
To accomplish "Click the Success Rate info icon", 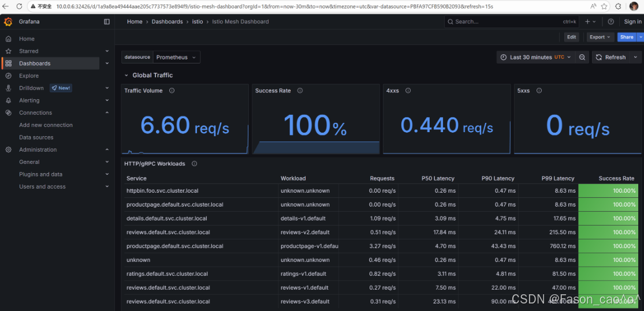I will click(300, 91).
